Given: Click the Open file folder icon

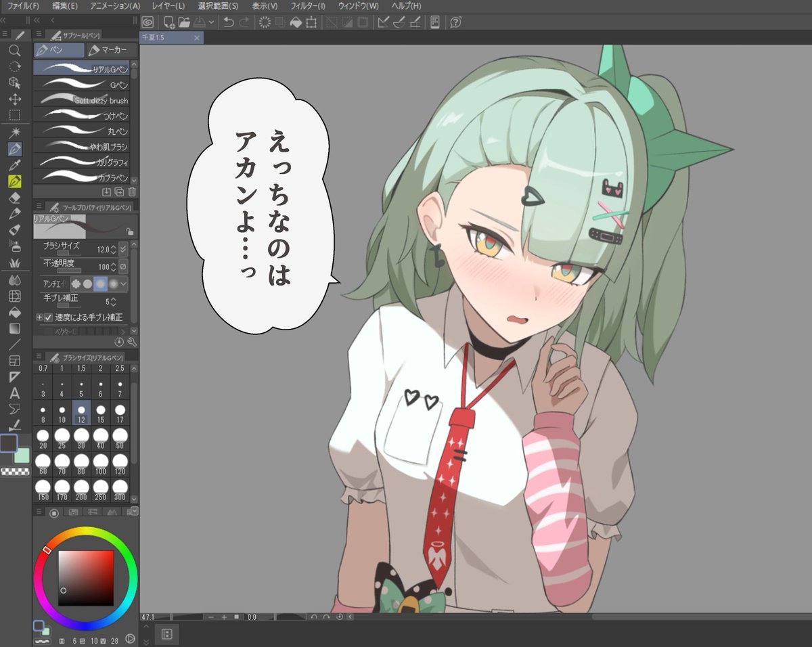Looking at the screenshot, I should 184,22.
